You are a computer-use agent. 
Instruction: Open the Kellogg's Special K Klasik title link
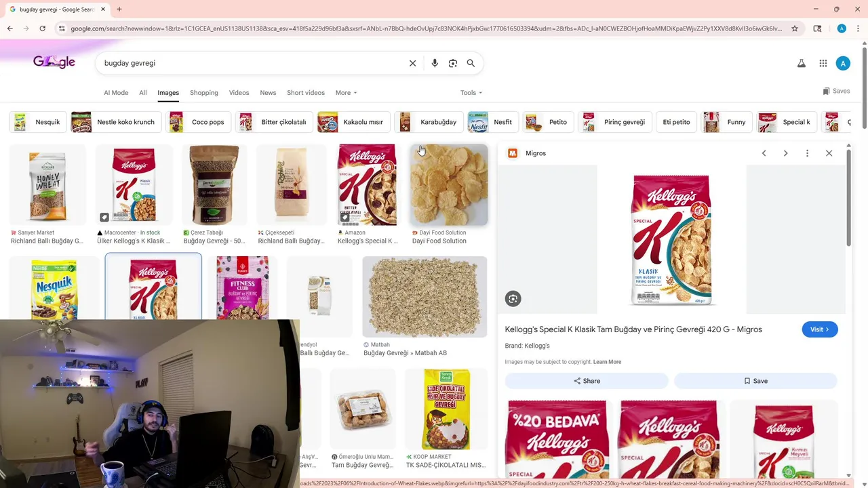coord(633,329)
